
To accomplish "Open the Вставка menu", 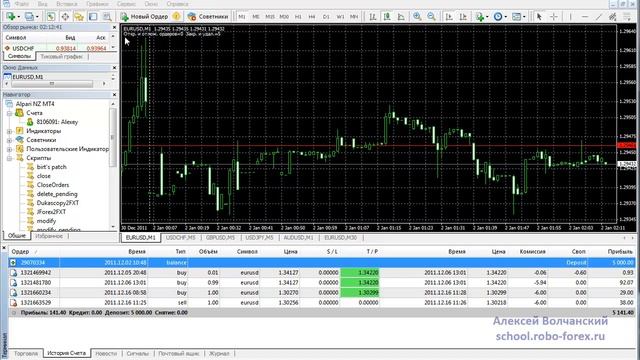I will pos(66,4).
